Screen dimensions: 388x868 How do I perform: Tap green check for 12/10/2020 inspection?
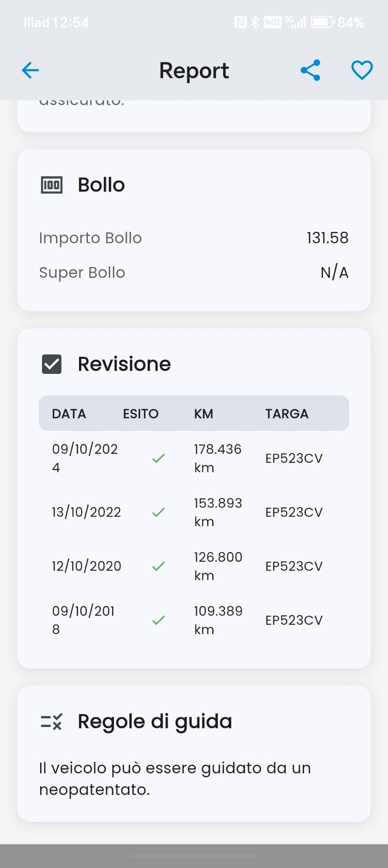pos(159,566)
